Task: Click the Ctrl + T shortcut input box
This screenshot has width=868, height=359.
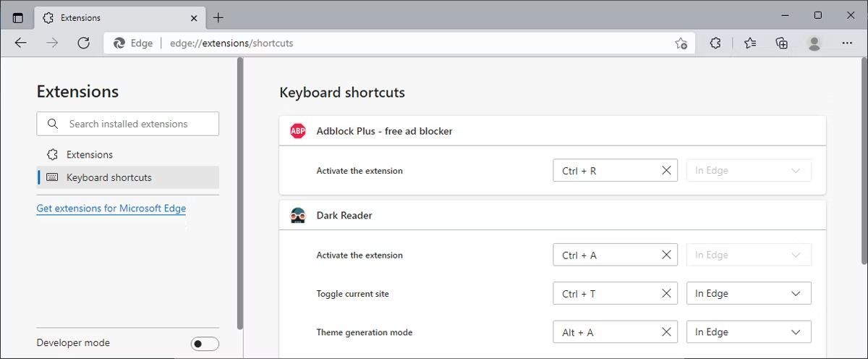Action: (606, 294)
